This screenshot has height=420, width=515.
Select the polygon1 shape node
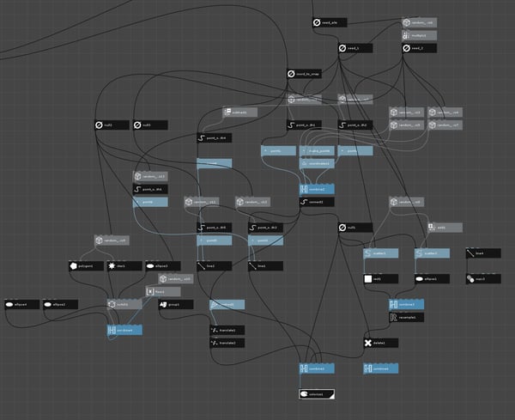tap(86, 266)
